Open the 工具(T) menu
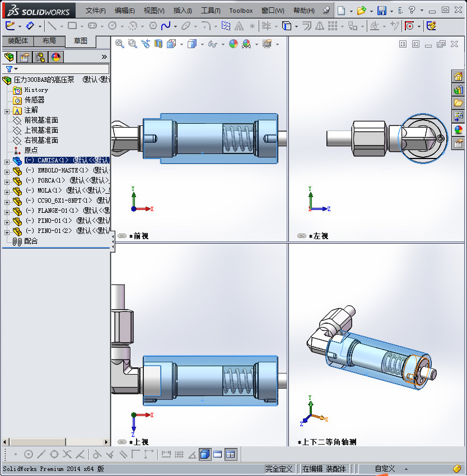Screen dimensions: 467x476 point(211,11)
